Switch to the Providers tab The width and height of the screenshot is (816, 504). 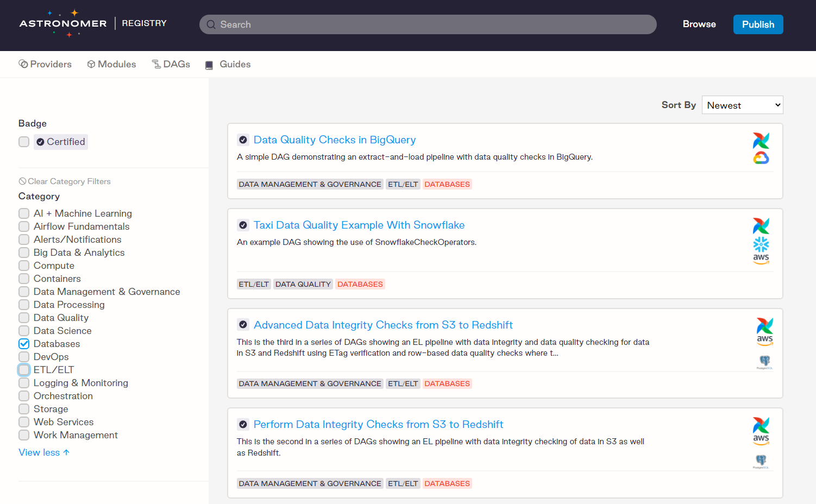pos(45,64)
